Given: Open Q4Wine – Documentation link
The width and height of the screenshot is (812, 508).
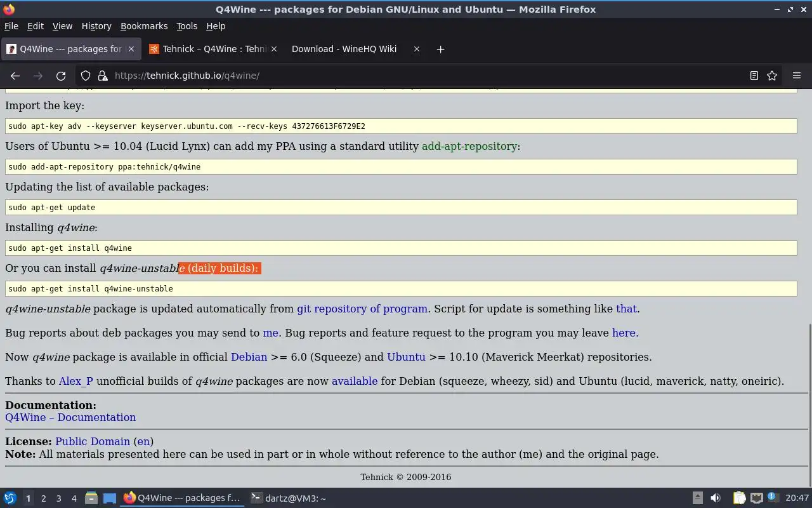Looking at the screenshot, I should coord(70,417).
